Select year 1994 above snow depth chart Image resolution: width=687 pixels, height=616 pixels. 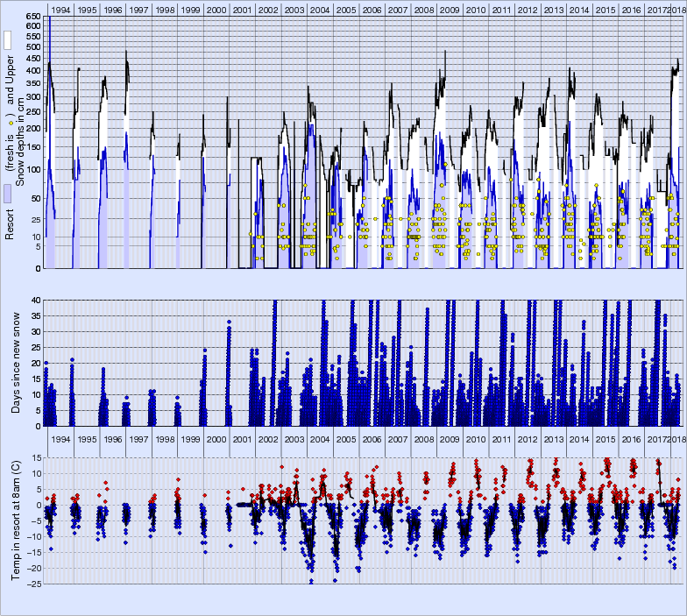[60, 10]
